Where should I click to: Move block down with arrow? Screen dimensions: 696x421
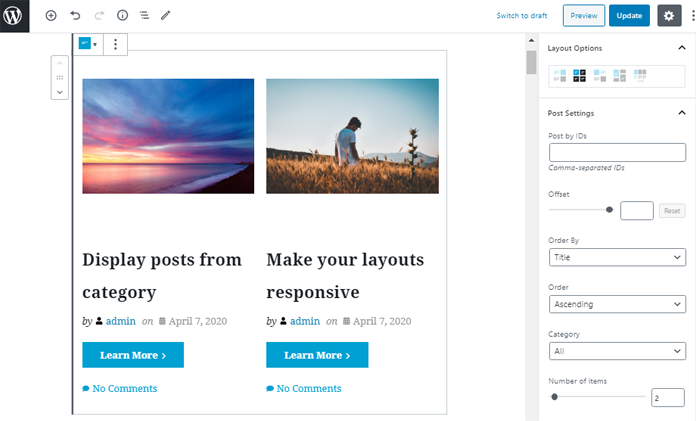59,92
